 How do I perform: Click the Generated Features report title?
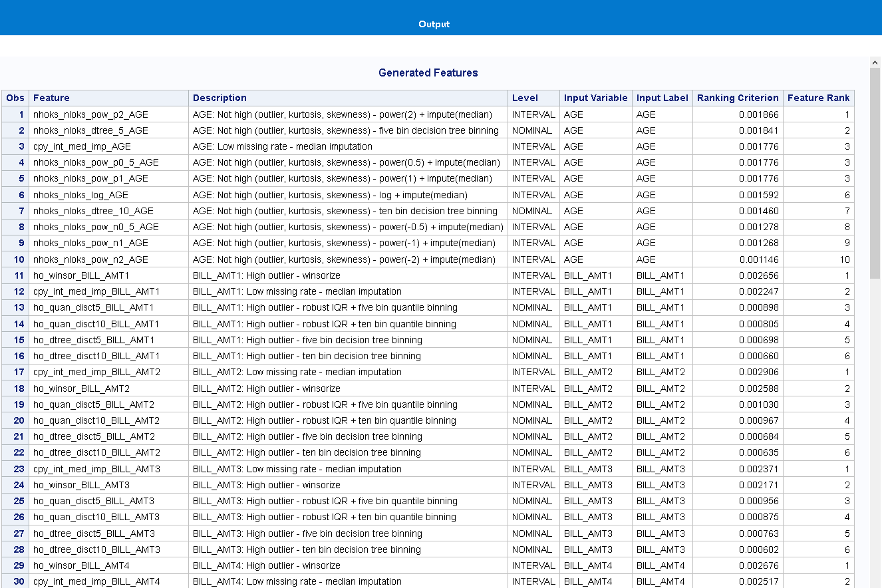[x=428, y=73]
